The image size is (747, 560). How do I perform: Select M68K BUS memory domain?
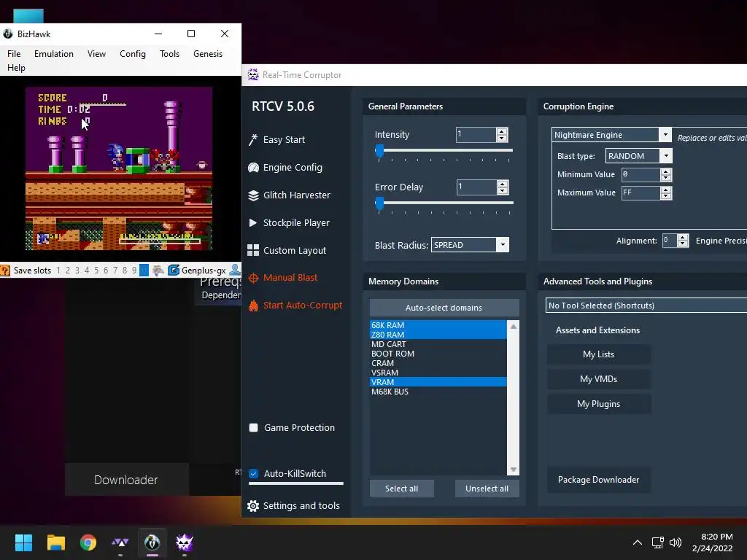point(438,392)
